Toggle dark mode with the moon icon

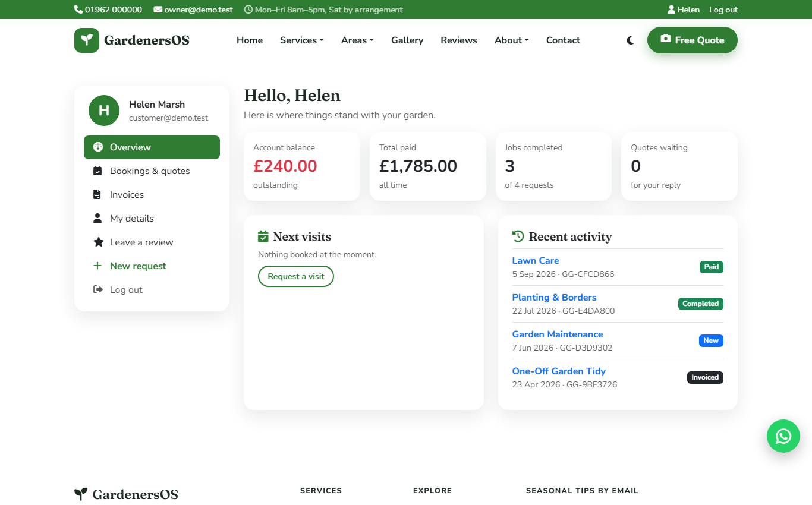point(630,40)
